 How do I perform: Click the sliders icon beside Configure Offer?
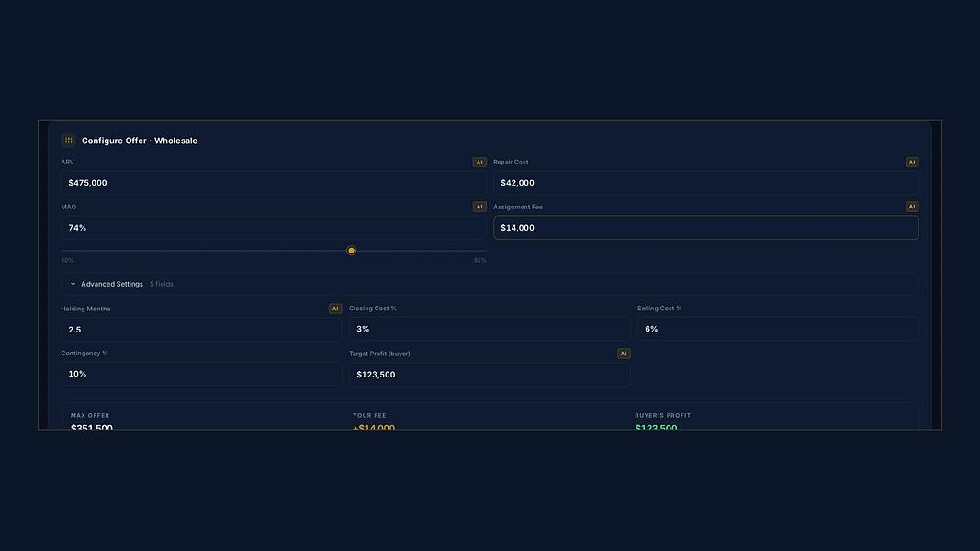(69, 141)
